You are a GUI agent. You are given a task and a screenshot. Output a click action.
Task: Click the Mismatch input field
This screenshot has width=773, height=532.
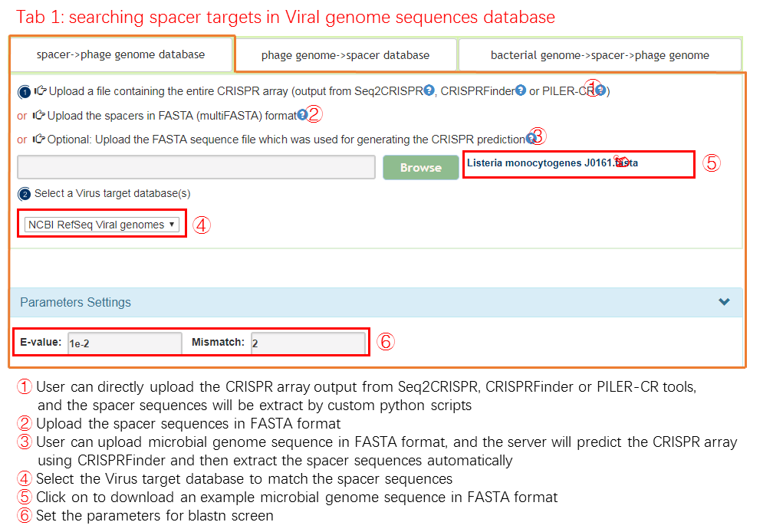(x=308, y=343)
